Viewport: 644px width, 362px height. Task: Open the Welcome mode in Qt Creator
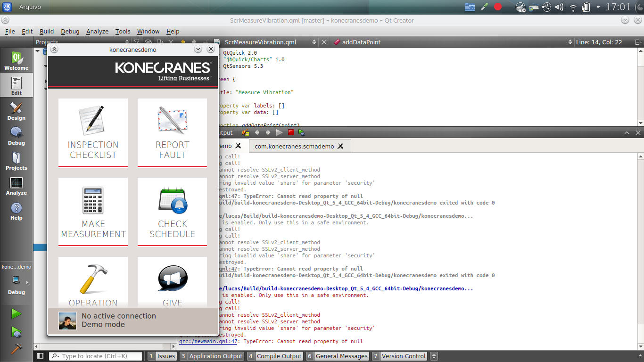pos(17,61)
